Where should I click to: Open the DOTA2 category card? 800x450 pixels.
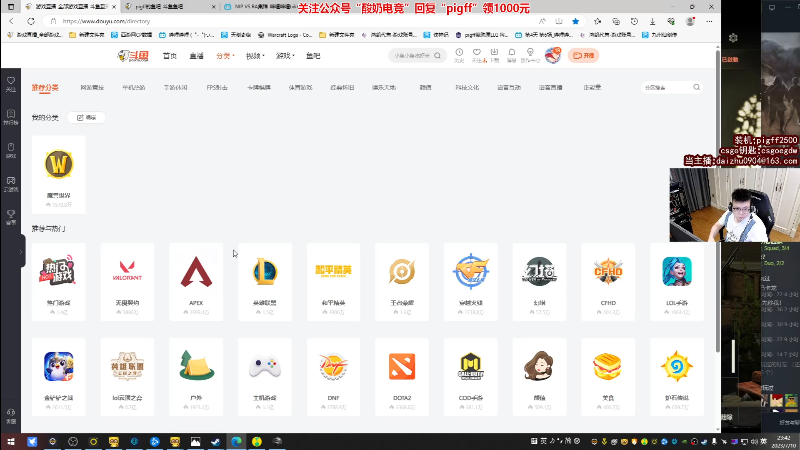click(402, 377)
